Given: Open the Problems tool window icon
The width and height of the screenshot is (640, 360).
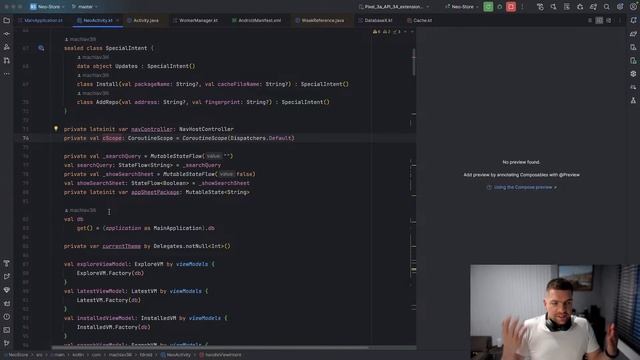Looking at the screenshot, I should 7,317.
